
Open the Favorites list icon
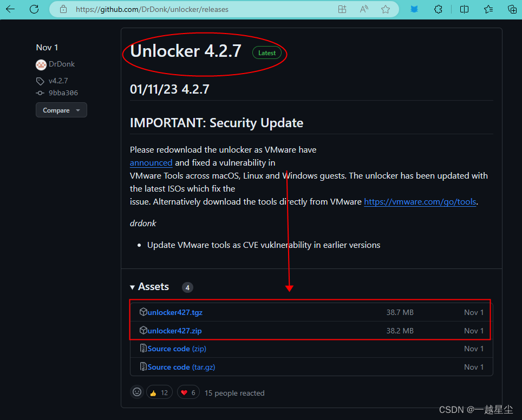point(488,9)
